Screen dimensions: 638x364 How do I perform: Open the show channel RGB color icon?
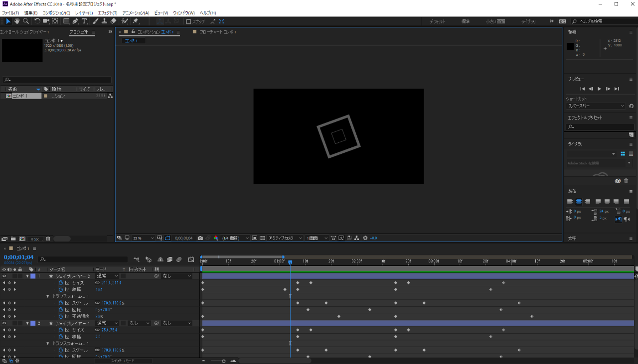coord(216,238)
